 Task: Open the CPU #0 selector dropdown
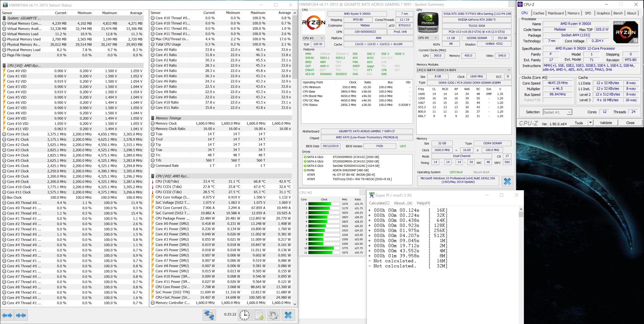coord(313,38)
